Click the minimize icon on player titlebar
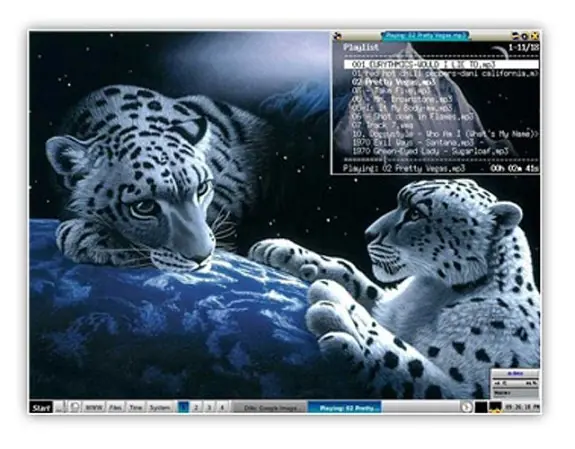Viewport: 575px width, 449px height. click(516, 36)
